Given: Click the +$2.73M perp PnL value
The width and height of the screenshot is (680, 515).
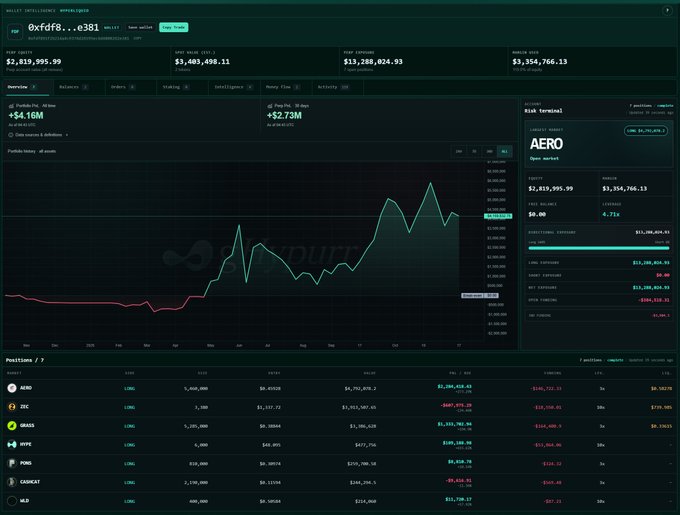Looking at the screenshot, I should coord(284,115).
